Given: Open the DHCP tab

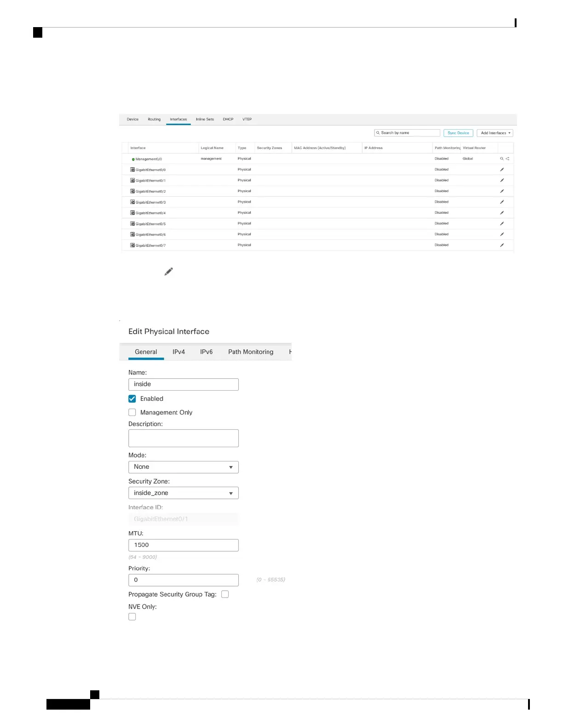Looking at the screenshot, I should [228, 119].
